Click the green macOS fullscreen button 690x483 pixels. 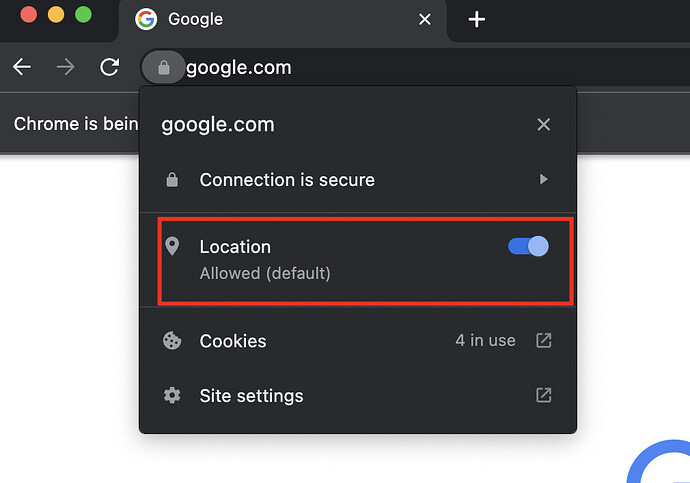pyautogui.click(x=83, y=15)
